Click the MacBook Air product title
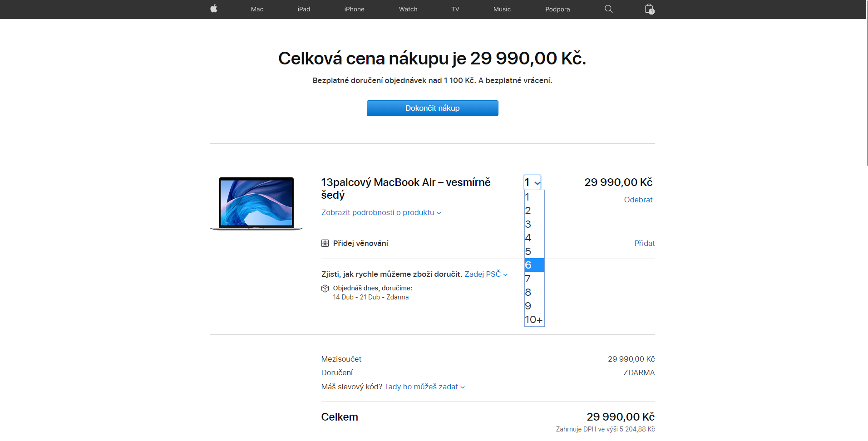The image size is (868, 441). point(406,188)
